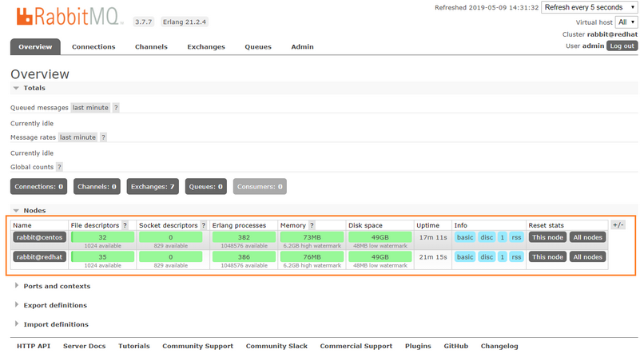Click the +/- column chooser in Nodes table
This screenshot has width=644, height=357.
click(x=618, y=225)
